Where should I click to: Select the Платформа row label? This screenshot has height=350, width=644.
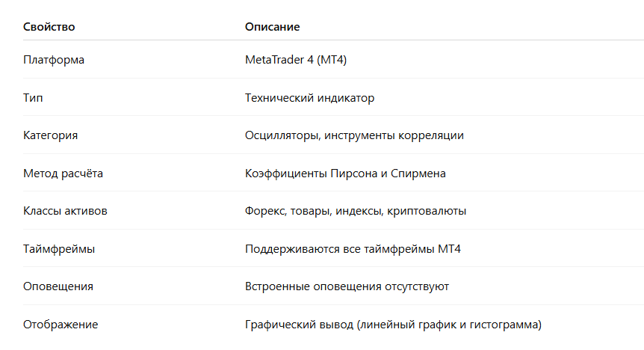click(54, 60)
